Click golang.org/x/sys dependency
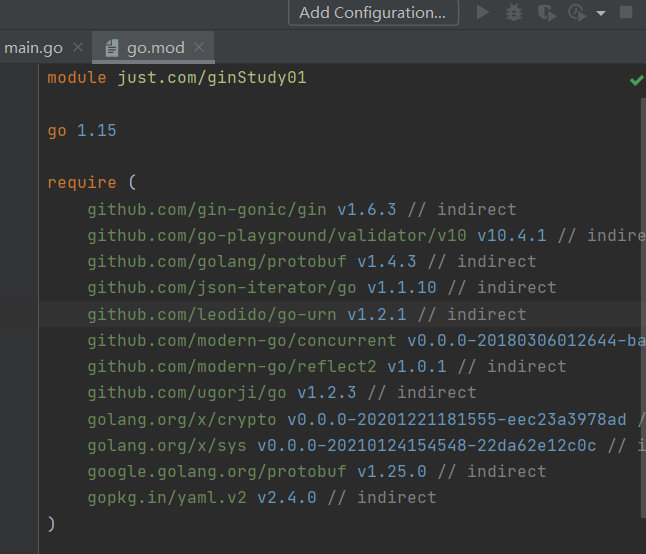Viewport: 646px width, 554px height. 167,446
